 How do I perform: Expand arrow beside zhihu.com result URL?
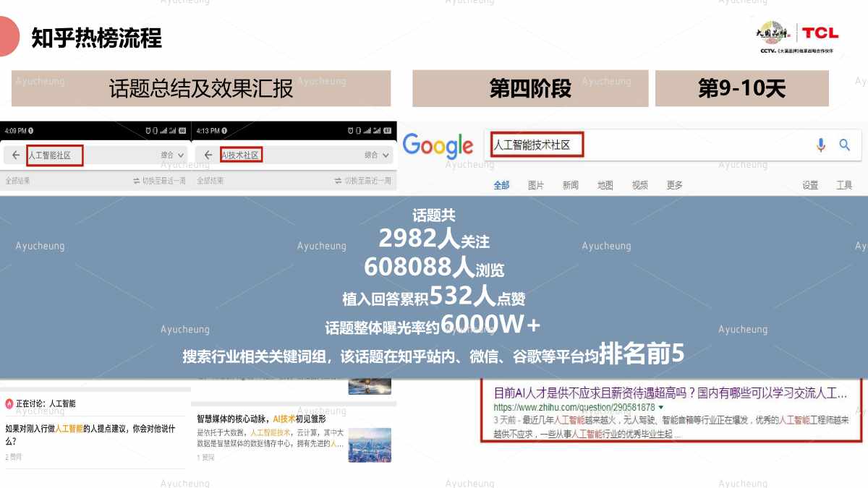[661, 408]
